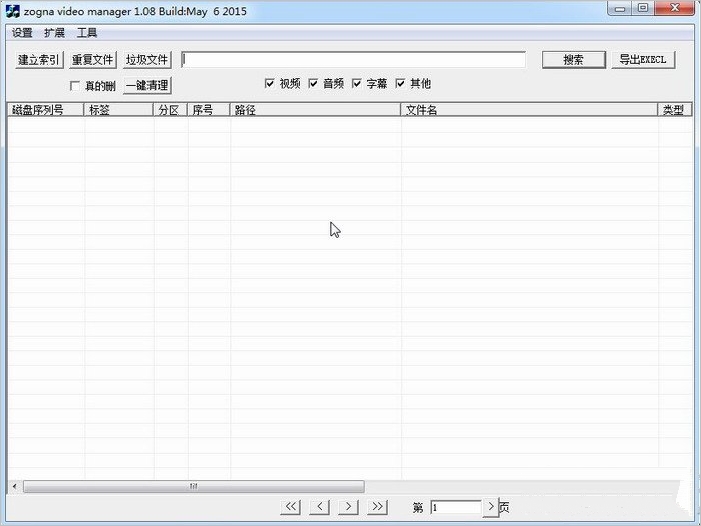
Task: Click the horizontal scrollbar thumb
Action: pyautogui.click(x=194, y=486)
